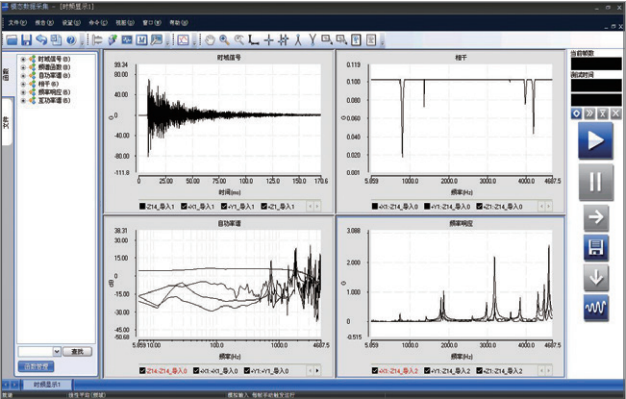Open the 文件 menu

click(x=18, y=23)
